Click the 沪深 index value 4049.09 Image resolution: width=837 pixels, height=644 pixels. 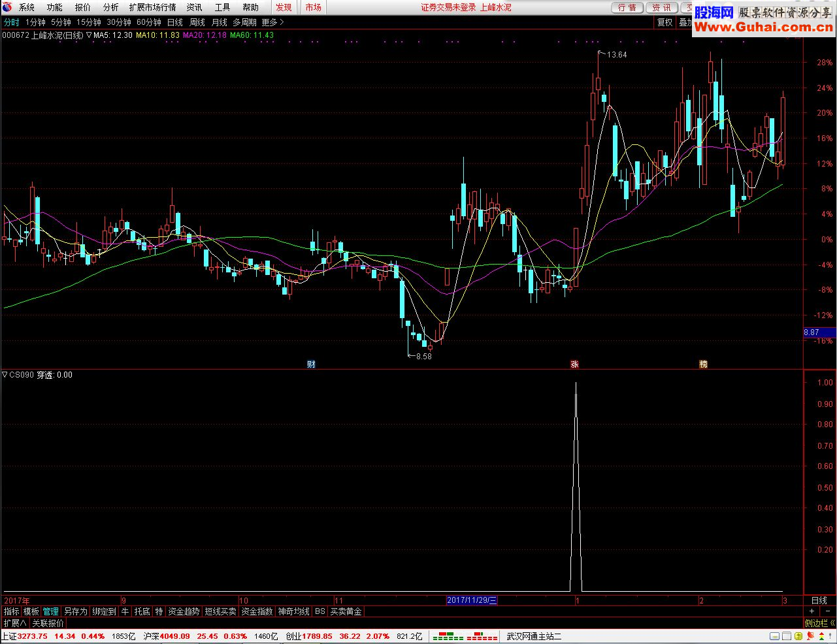(x=174, y=636)
